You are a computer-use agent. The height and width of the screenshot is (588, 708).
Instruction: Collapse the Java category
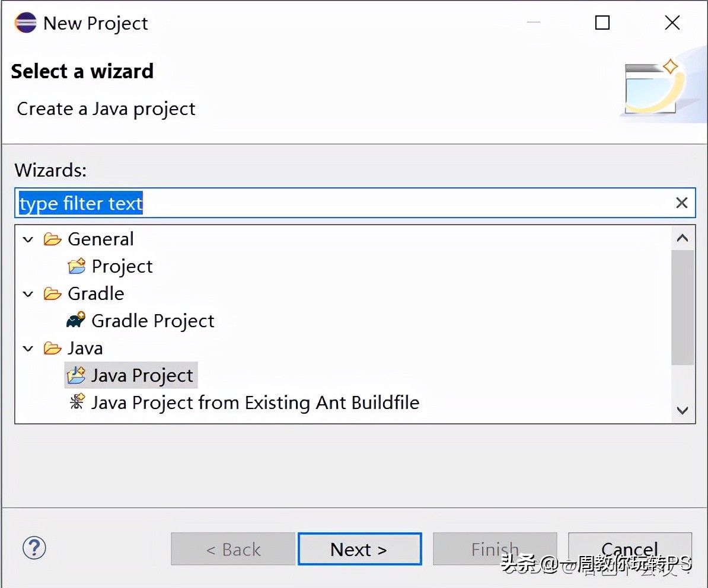(x=27, y=349)
